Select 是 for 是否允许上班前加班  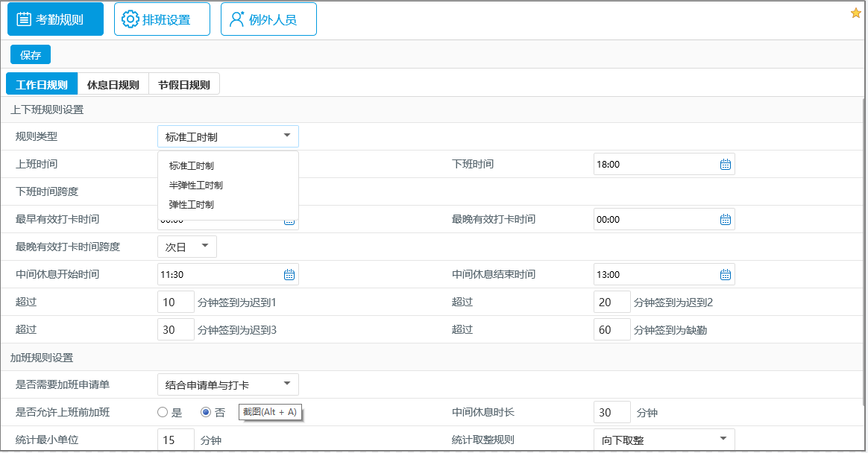pos(163,413)
